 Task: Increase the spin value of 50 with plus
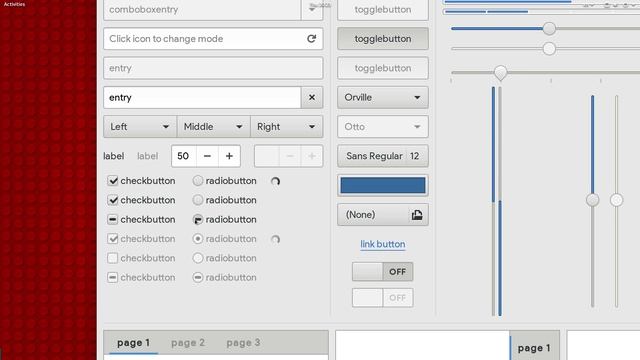[x=229, y=156]
